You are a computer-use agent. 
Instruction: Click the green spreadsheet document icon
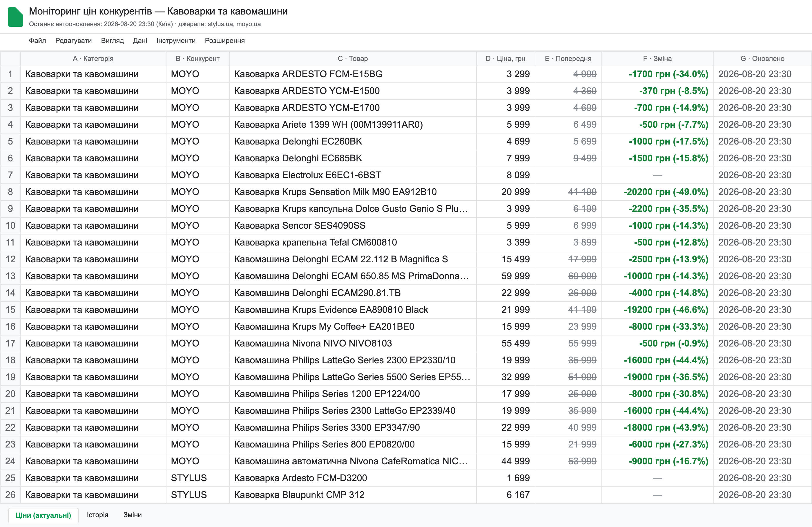tap(15, 17)
